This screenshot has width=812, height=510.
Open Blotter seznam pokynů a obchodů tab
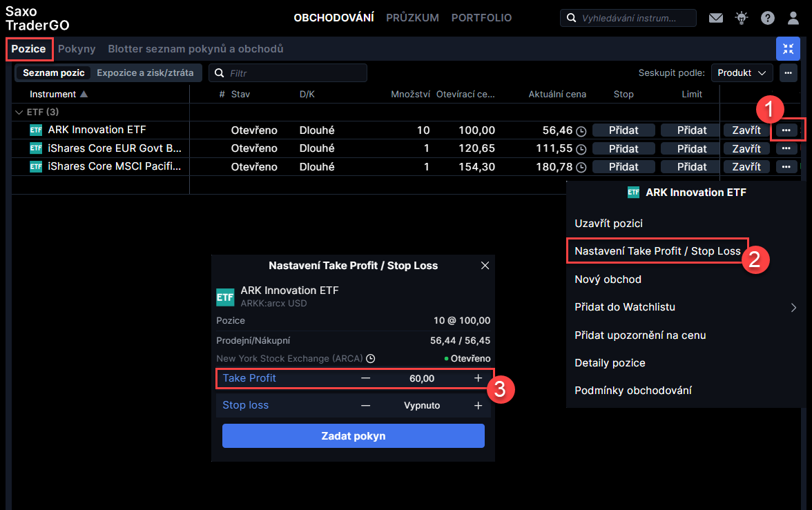196,49
